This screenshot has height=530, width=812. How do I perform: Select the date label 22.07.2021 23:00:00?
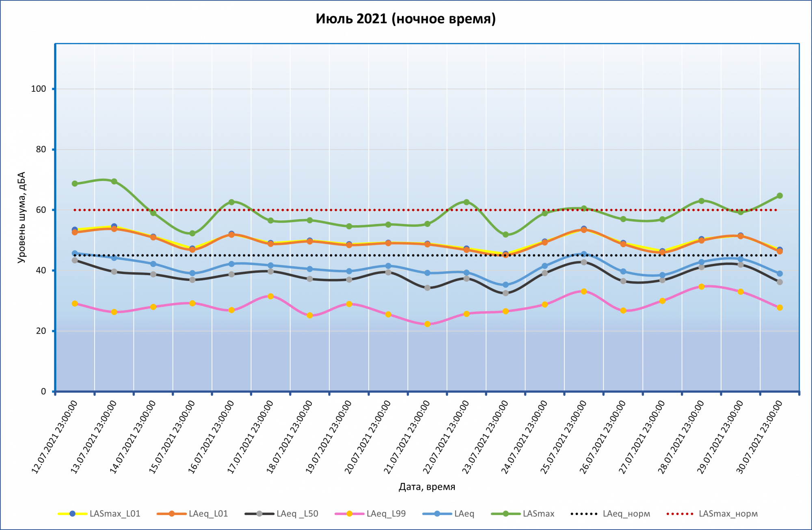[446, 437]
